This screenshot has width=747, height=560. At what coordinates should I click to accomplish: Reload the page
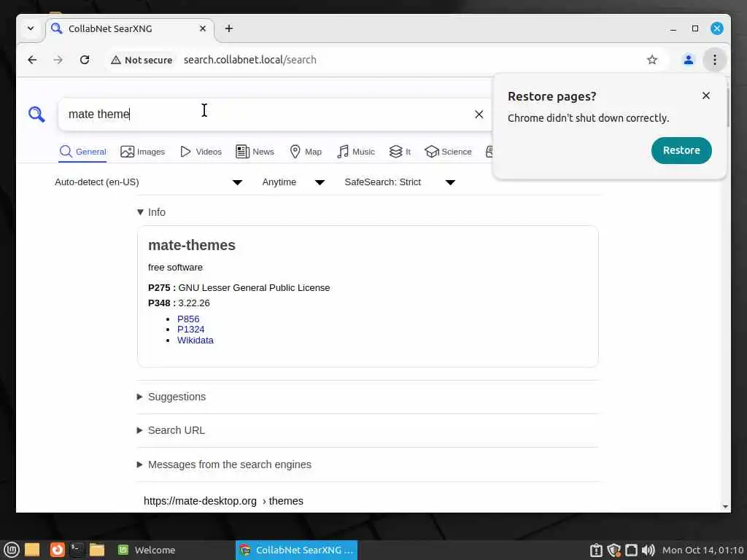(85, 60)
